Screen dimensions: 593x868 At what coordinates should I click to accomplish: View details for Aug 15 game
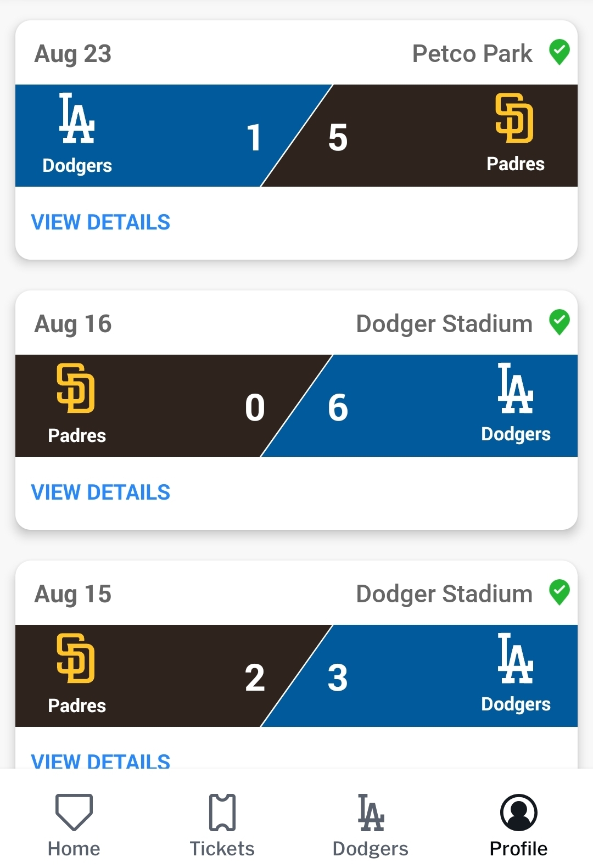(100, 760)
